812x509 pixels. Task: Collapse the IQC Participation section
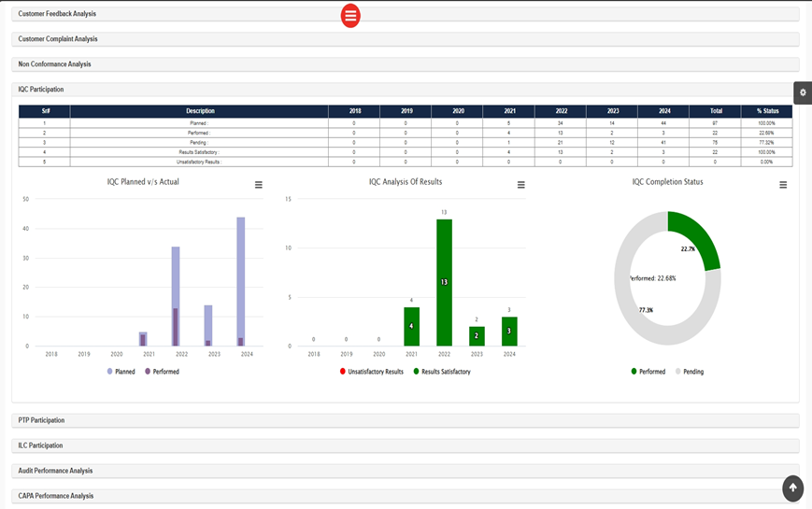406,90
